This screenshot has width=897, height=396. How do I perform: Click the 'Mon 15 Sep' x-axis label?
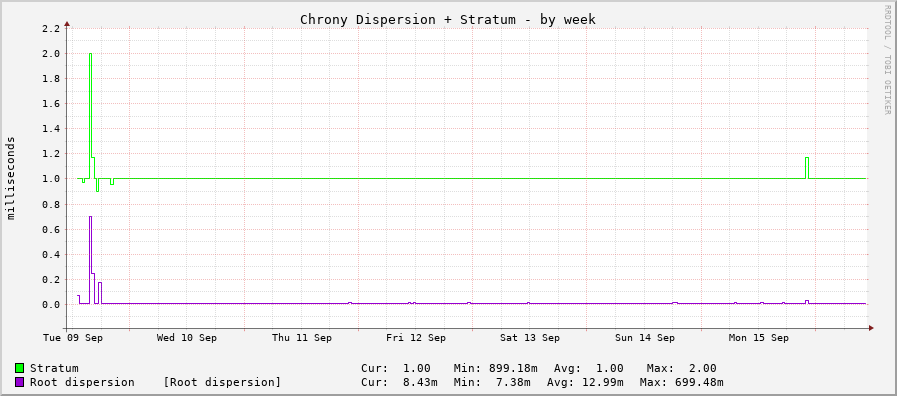pos(759,338)
